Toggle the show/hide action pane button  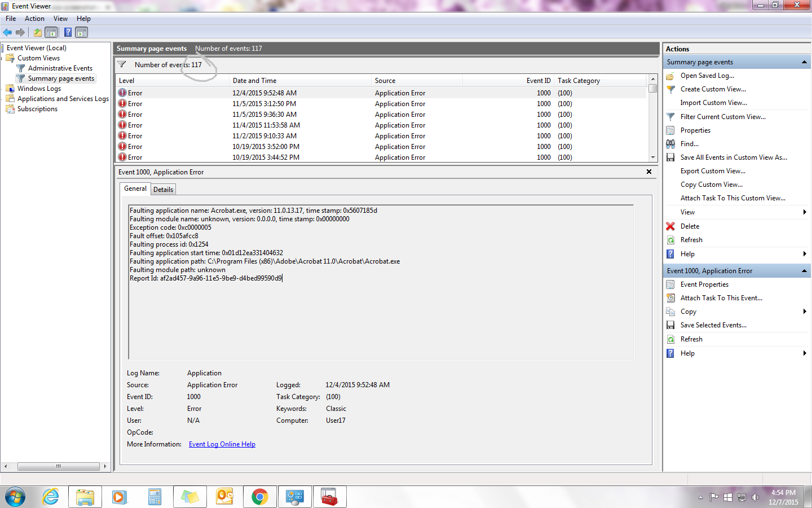pyautogui.click(x=82, y=32)
